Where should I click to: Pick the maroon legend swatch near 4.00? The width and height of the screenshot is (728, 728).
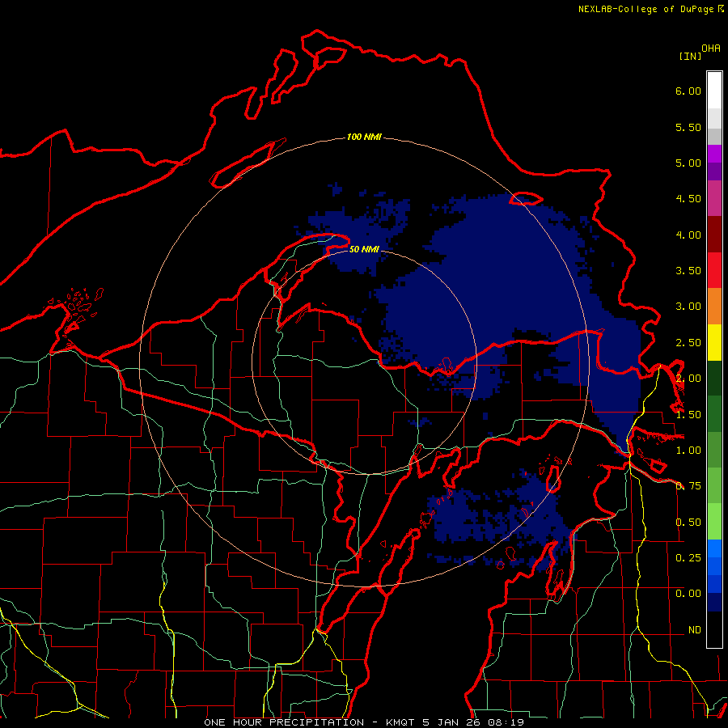(x=714, y=235)
